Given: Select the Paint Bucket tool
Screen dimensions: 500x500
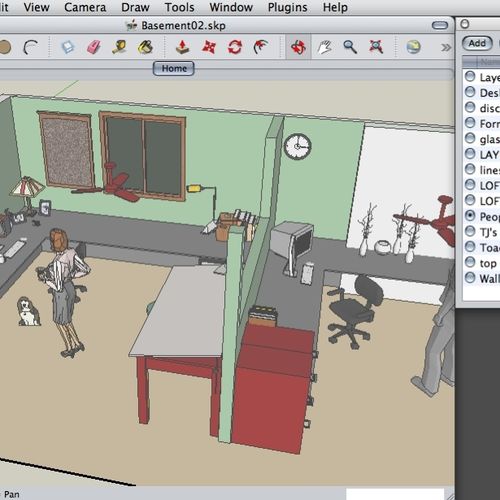Looking at the screenshot, I should click(x=145, y=47).
